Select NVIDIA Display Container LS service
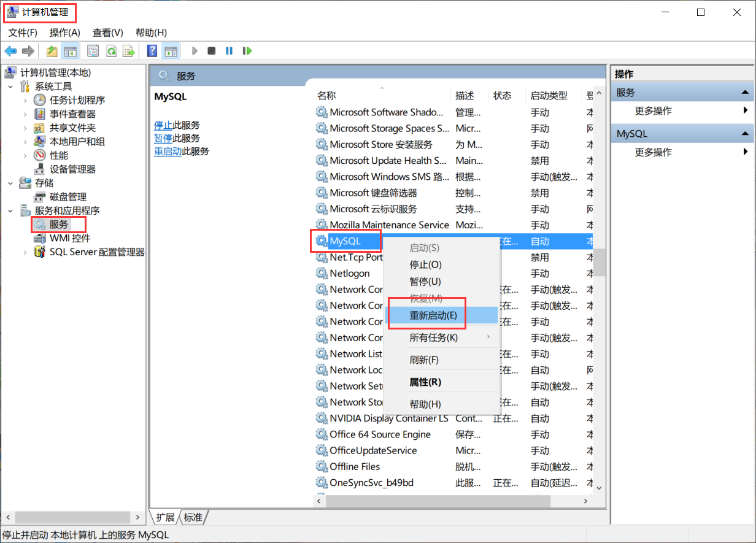This screenshot has width=756, height=543. [453, 418]
